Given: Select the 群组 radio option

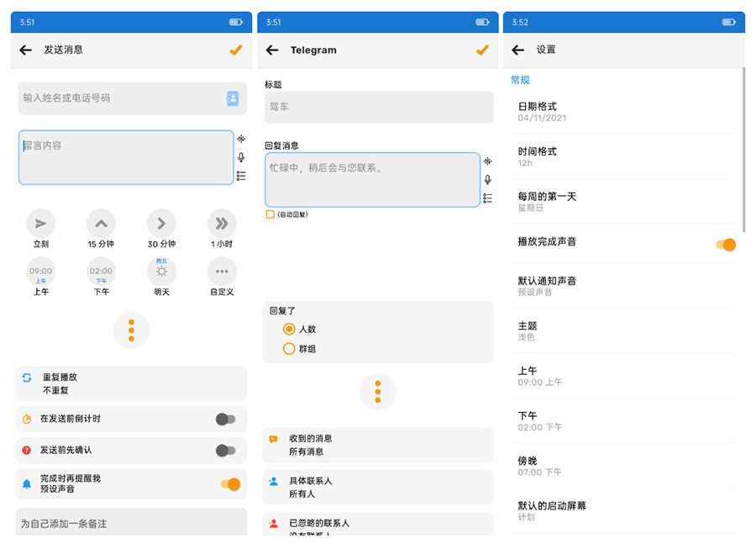Looking at the screenshot, I should [x=289, y=349].
